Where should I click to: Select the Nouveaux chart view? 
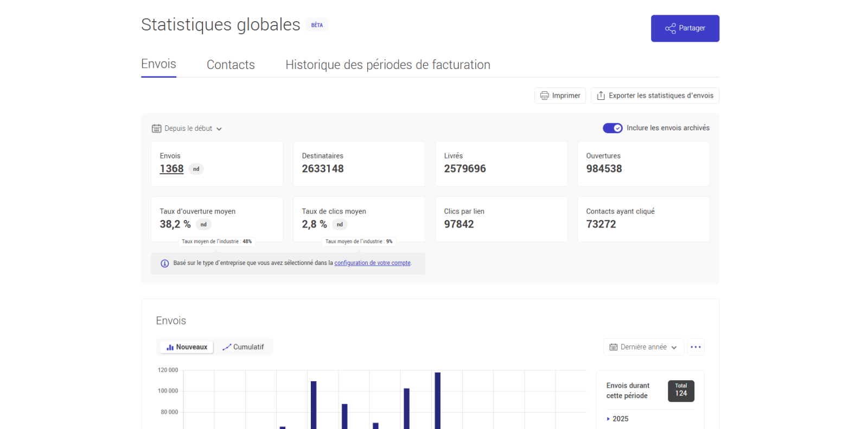[x=187, y=347]
